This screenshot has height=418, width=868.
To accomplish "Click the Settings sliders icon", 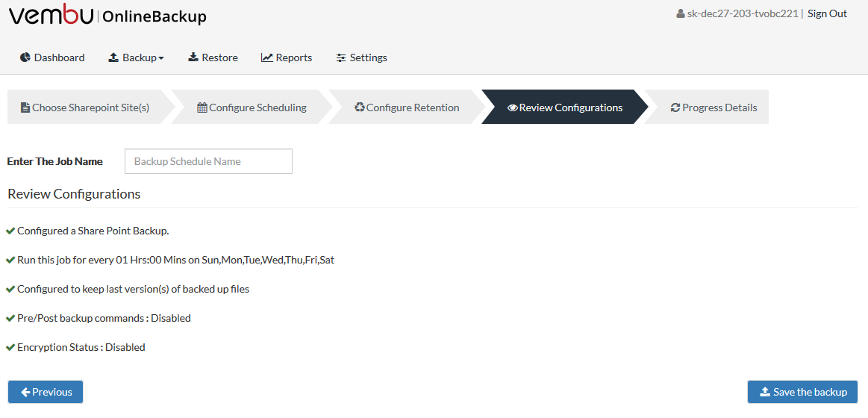I will (x=341, y=57).
